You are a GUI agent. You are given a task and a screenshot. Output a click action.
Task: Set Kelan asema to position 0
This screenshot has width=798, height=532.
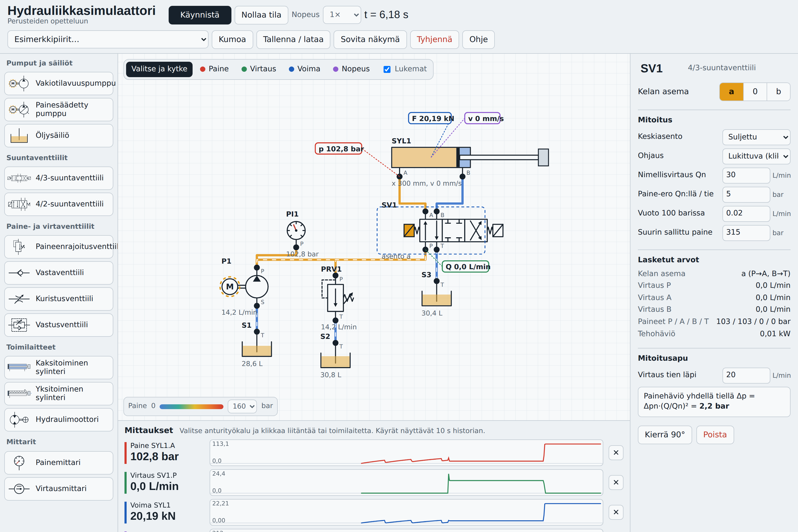755,92
